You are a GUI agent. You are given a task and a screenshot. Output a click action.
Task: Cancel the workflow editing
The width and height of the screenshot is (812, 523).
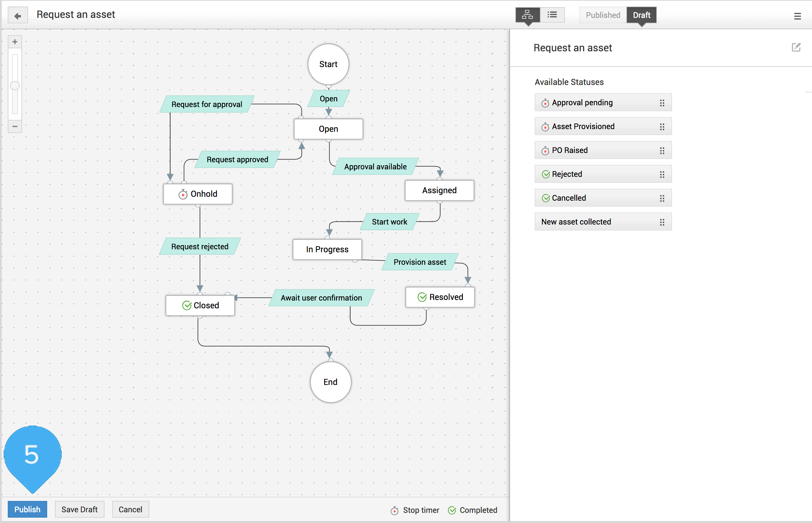click(x=130, y=509)
